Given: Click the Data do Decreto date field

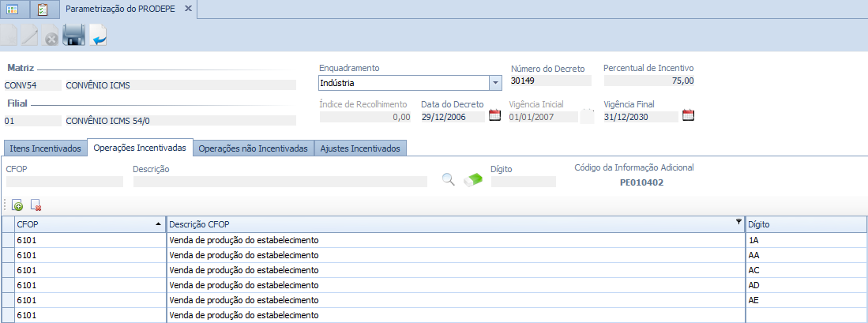Looking at the screenshot, I should (x=453, y=117).
